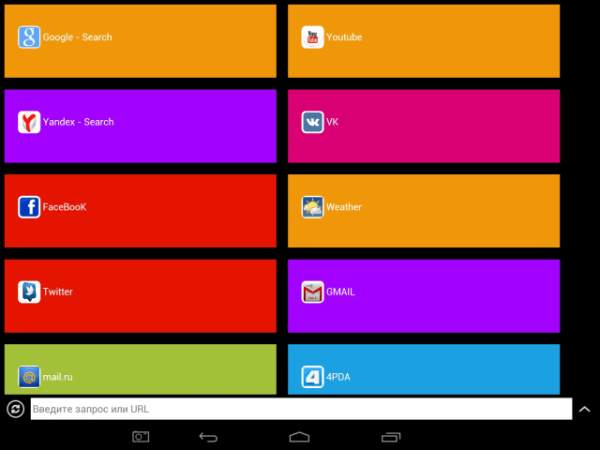Select the Weather tile text
Screen dimensions: 600x450
[344, 207]
